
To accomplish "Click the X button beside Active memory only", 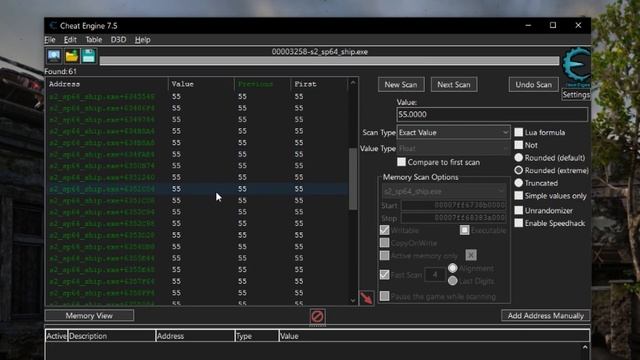I will (x=471, y=255).
